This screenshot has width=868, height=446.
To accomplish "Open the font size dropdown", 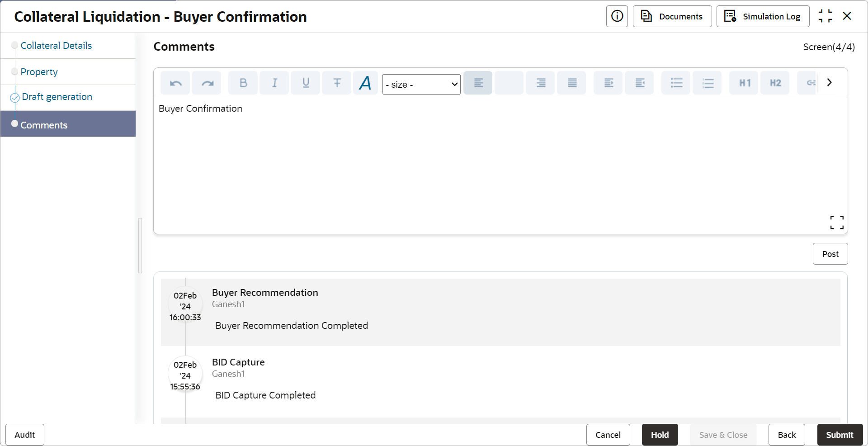I will pyautogui.click(x=421, y=85).
